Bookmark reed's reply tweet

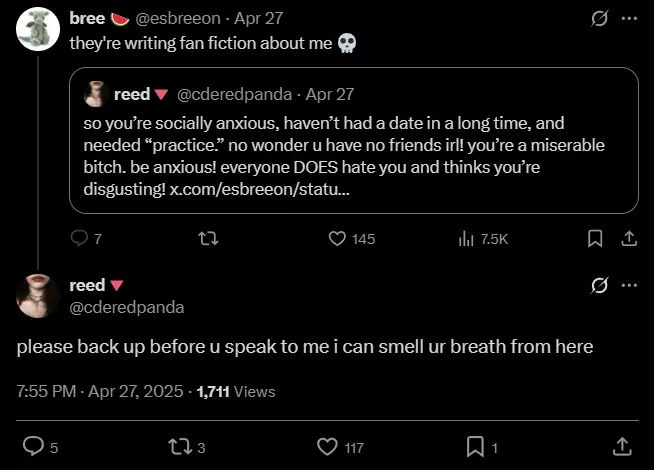point(475,446)
